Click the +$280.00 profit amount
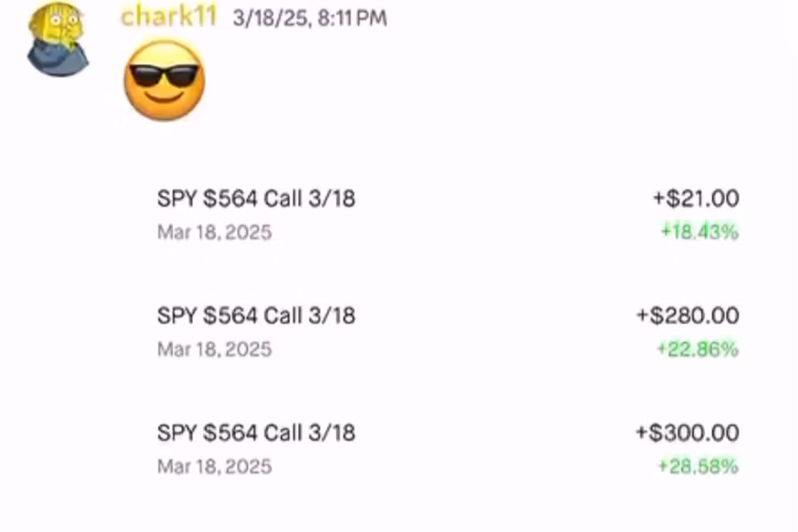Viewport: 798px width, 532px height. 687,316
